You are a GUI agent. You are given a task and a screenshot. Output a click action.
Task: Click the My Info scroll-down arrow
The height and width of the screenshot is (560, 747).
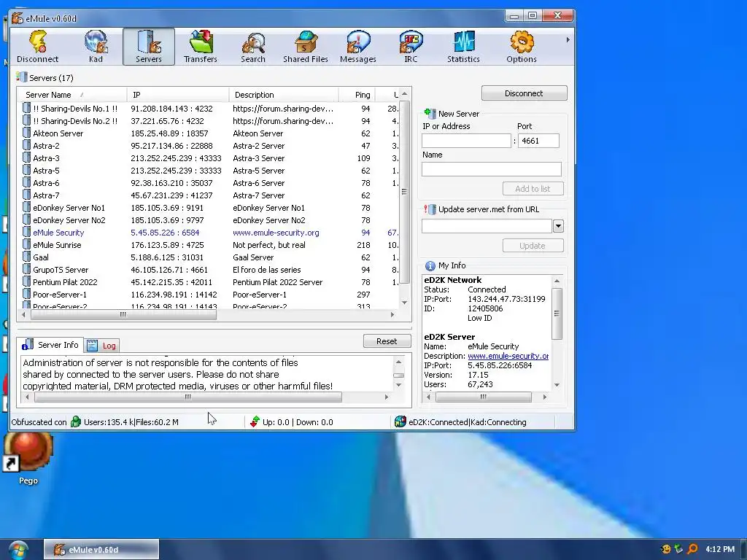[x=557, y=385]
